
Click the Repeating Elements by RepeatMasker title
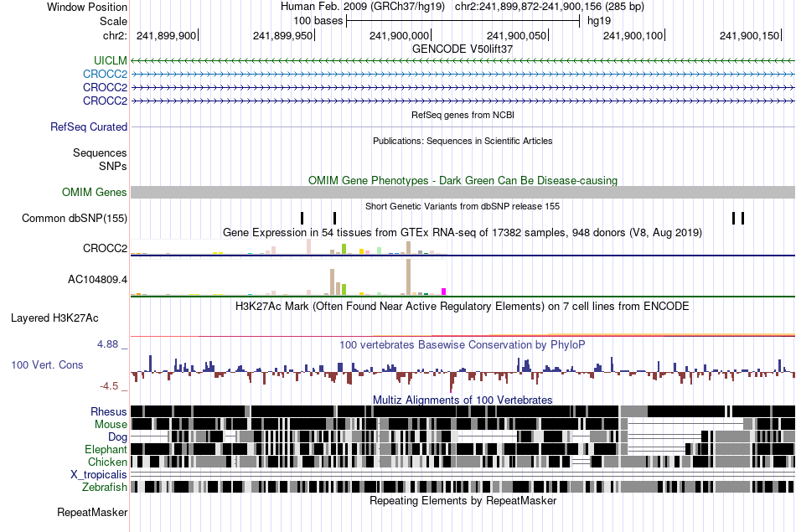463,501
